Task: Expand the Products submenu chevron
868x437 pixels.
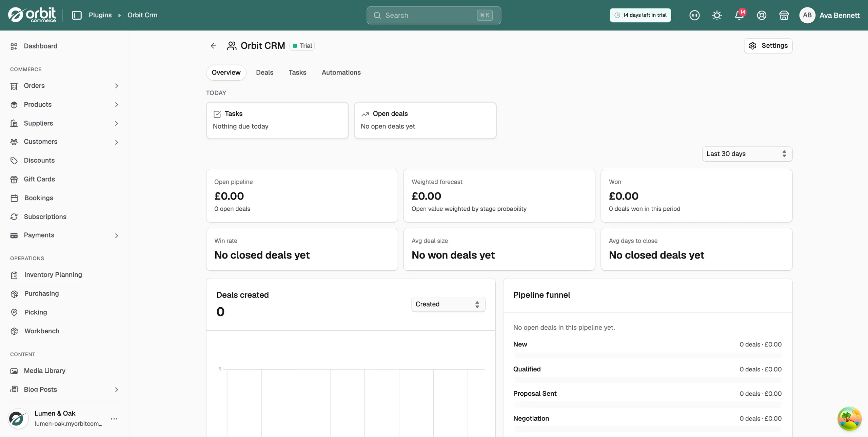Action: point(117,105)
